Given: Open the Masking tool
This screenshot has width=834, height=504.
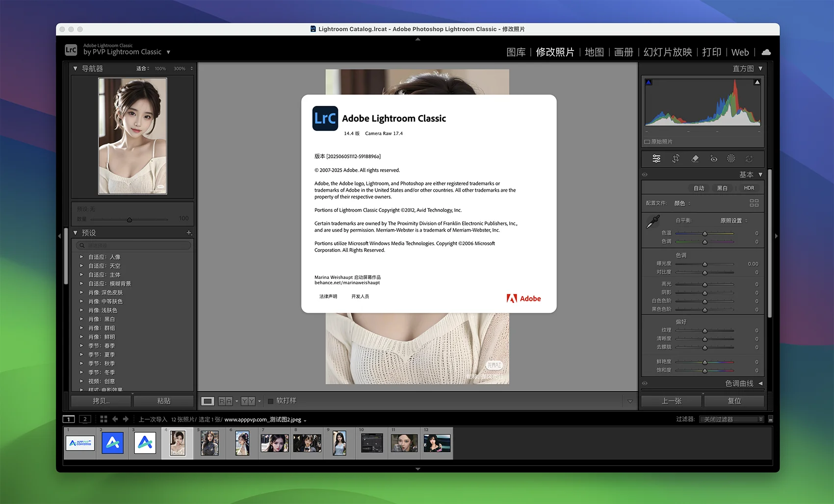Looking at the screenshot, I should pos(731,158).
